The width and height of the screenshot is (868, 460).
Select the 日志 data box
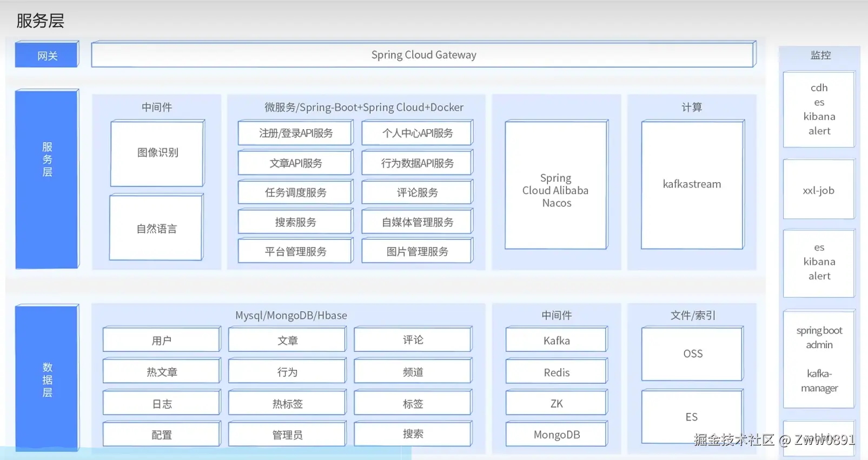coord(162,403)
